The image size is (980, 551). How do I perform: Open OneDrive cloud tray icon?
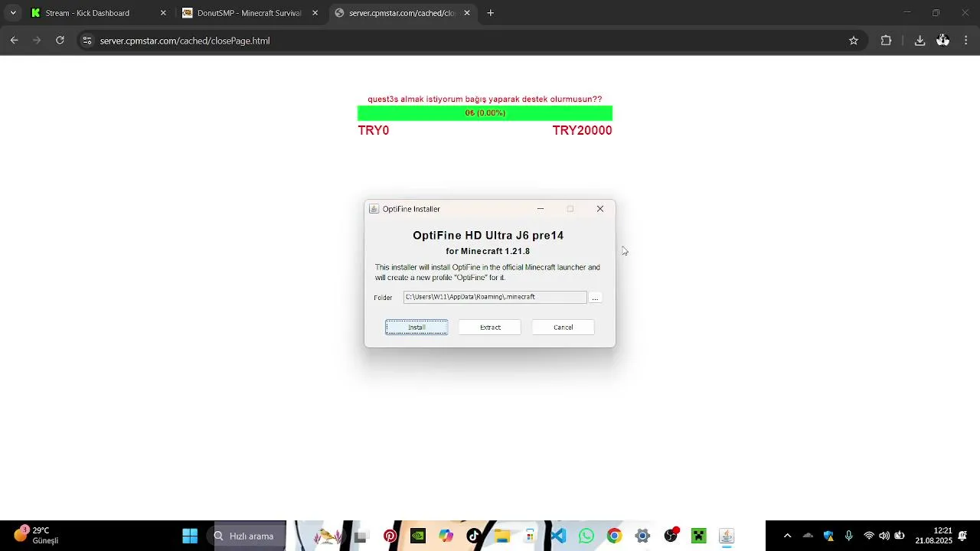tap(808, 536)
